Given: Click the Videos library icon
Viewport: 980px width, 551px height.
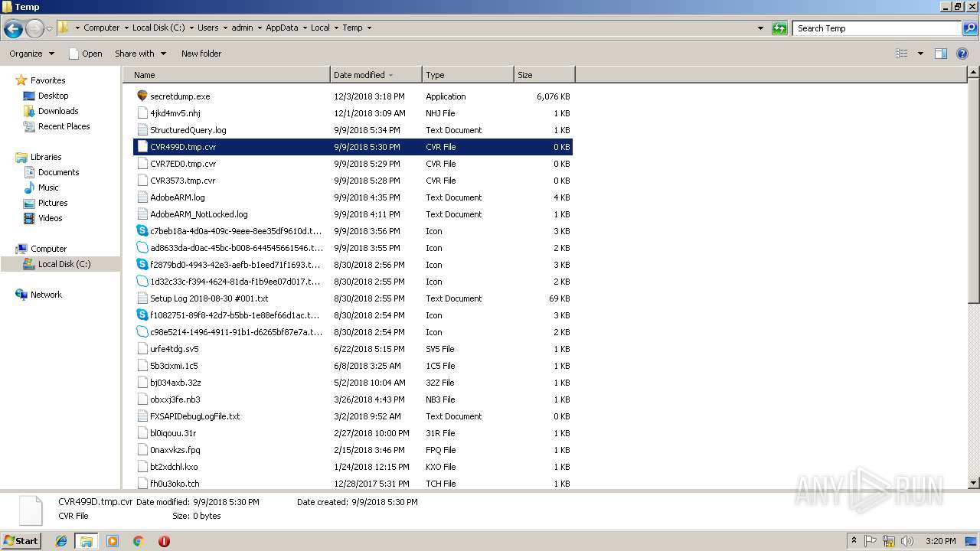Looking at the screenshot, I should click(29, 218).
